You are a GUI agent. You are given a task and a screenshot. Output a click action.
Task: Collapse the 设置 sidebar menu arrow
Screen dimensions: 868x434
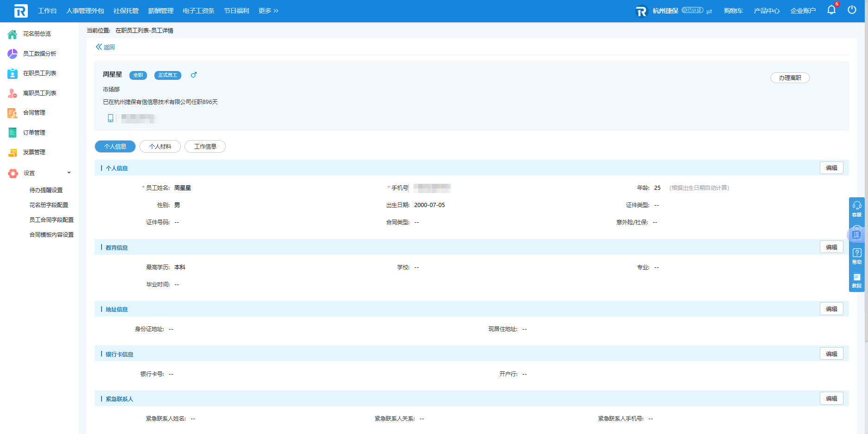pos(69,173)
